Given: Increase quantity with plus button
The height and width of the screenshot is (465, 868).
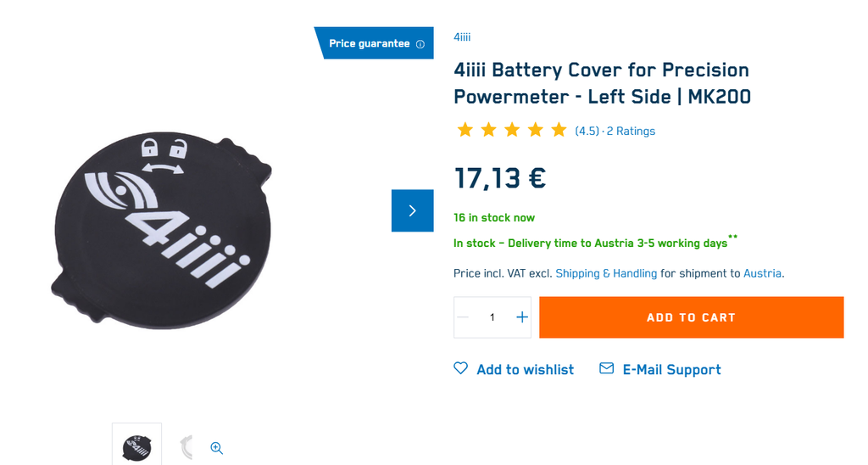Looking at the screenshot, I should [x=522, y=317].
